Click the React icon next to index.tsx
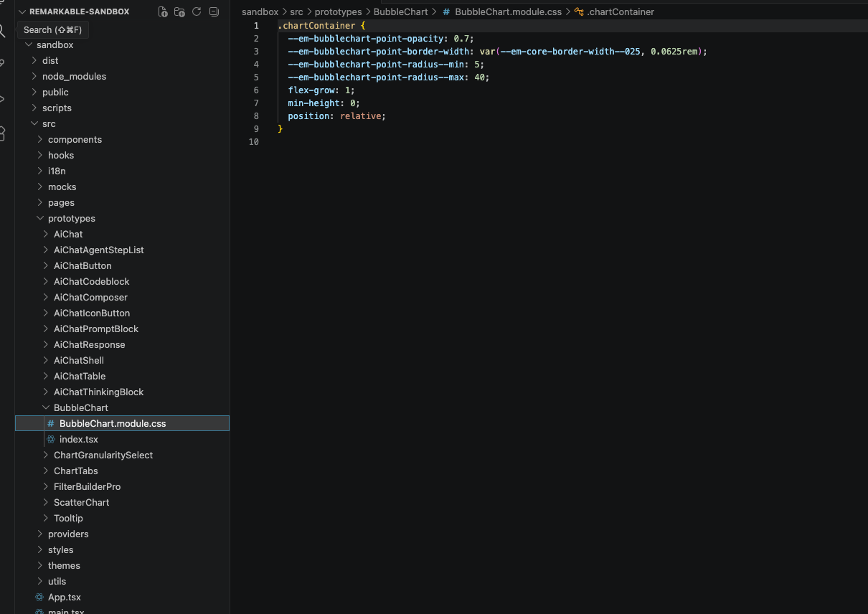 [x=50, y=439]
